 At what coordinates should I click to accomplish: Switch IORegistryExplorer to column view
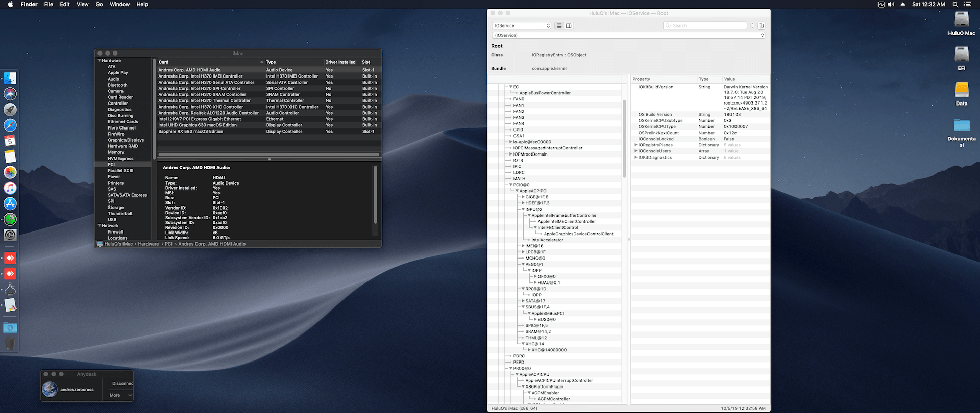(x=569, y=25)
